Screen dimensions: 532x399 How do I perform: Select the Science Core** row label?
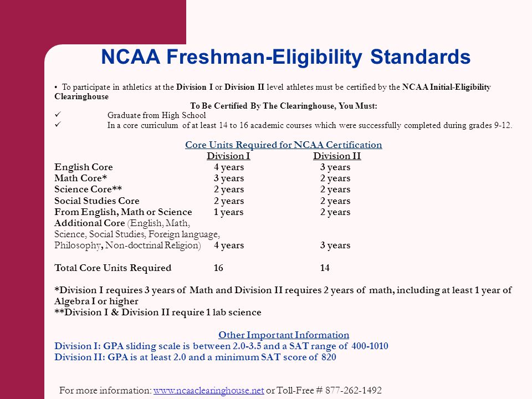88,190
